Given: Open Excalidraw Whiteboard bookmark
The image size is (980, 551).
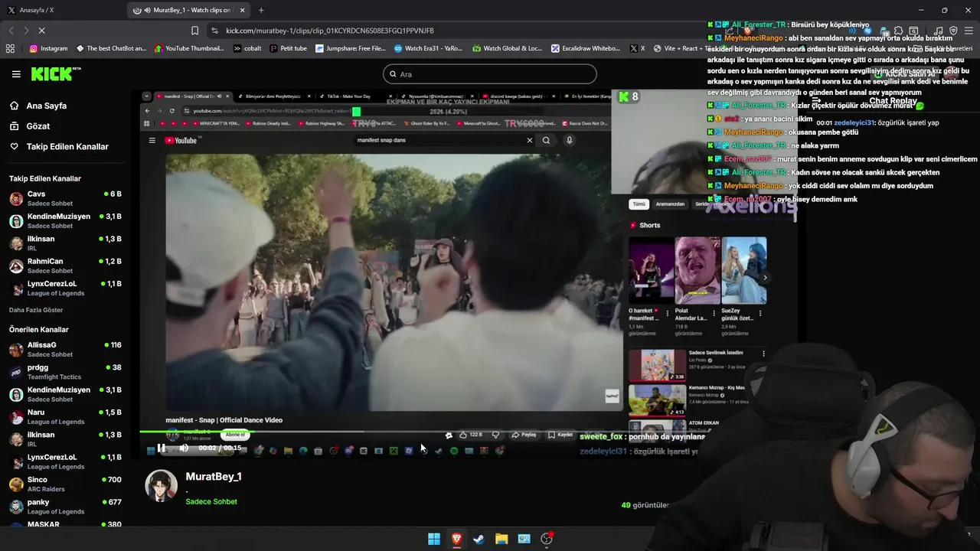Looking at the screenshot, I should (x=586, y=48).
